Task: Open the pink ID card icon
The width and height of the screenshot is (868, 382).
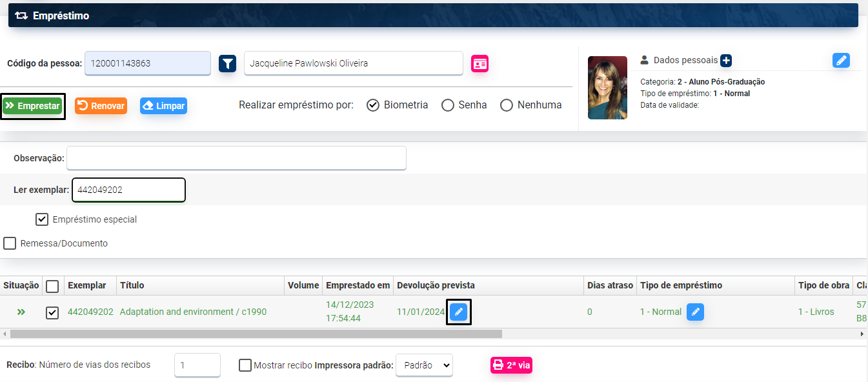Action: point(479,63)
